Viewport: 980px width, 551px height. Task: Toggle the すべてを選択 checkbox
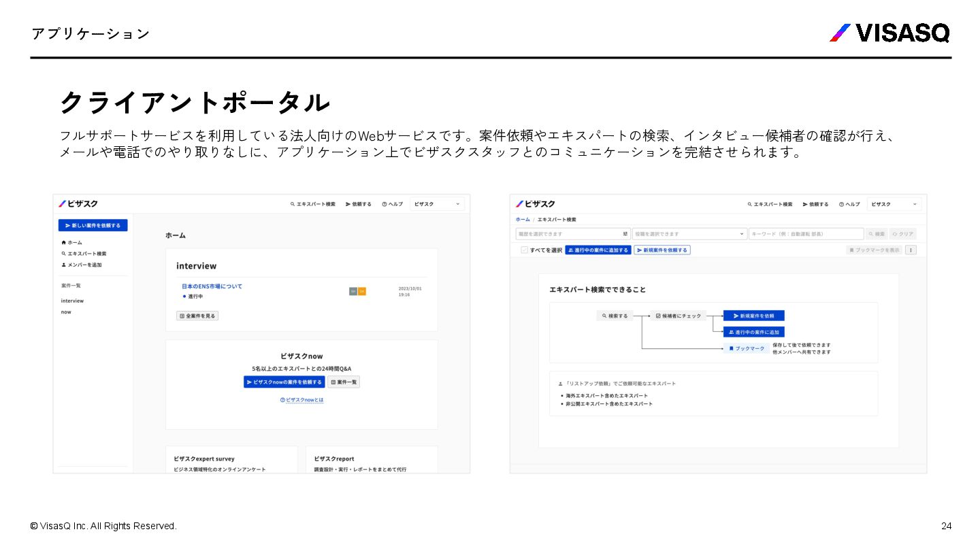(524, 250)
